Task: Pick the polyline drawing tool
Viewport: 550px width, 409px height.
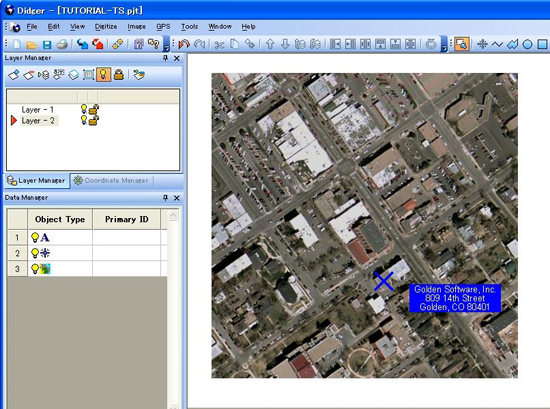Action: [x=497, y=44]
